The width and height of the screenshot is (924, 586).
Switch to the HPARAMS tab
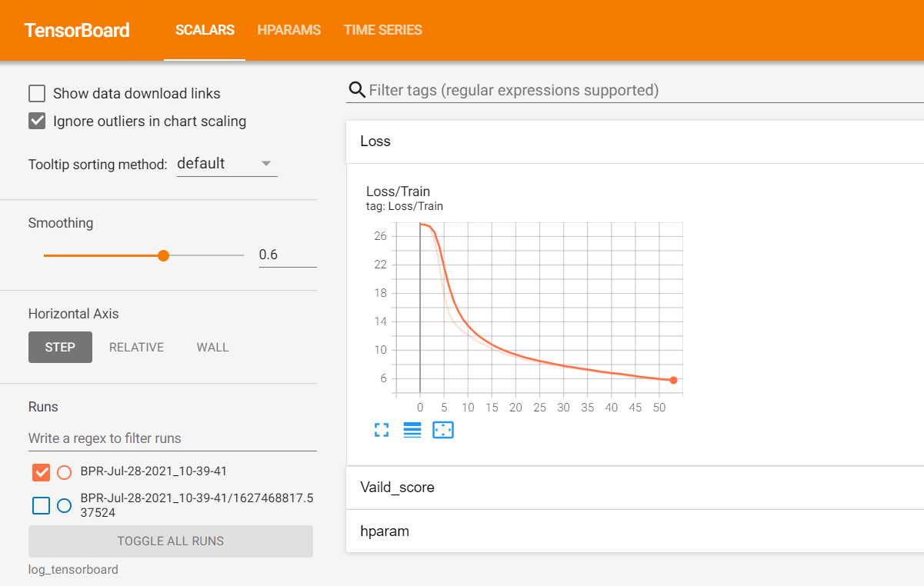(x=289, y=30)
